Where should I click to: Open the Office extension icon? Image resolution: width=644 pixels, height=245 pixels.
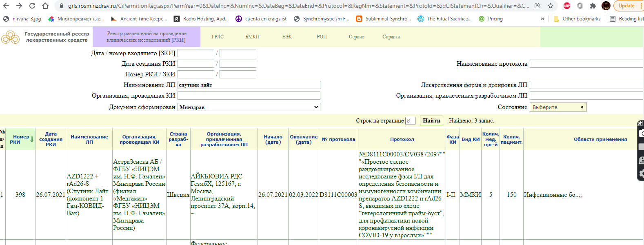tap(580, 6)
